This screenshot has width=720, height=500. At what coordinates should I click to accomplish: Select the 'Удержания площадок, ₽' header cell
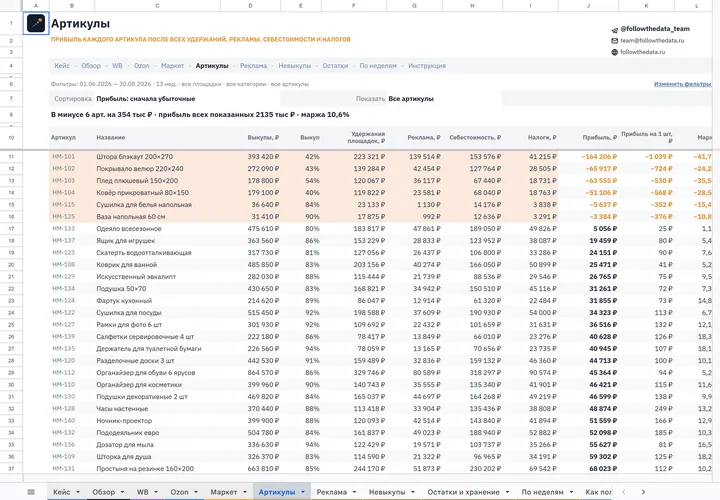(354, 137)
